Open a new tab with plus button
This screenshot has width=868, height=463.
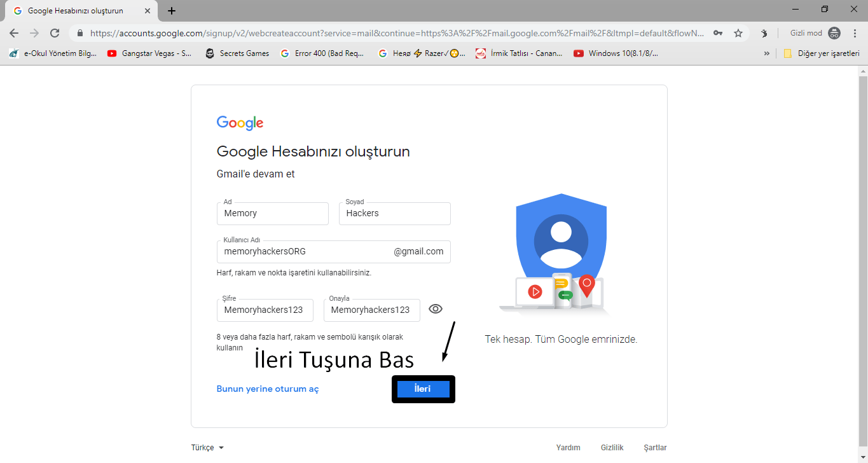tap(172, 11)
